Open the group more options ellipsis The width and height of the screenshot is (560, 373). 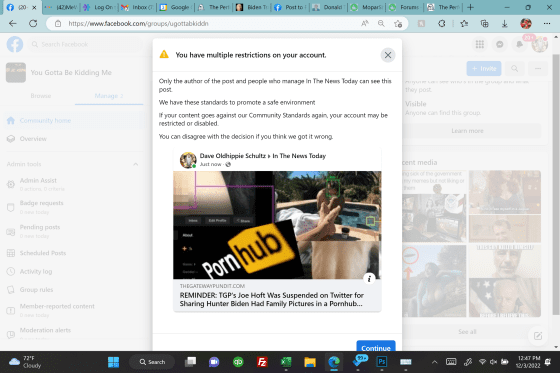[538, 68]
